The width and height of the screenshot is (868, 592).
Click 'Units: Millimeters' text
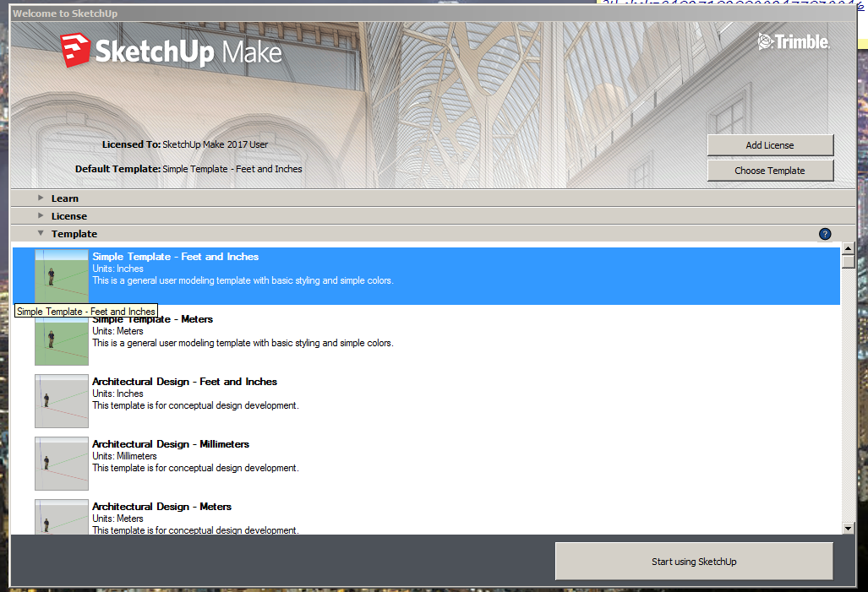124,456
